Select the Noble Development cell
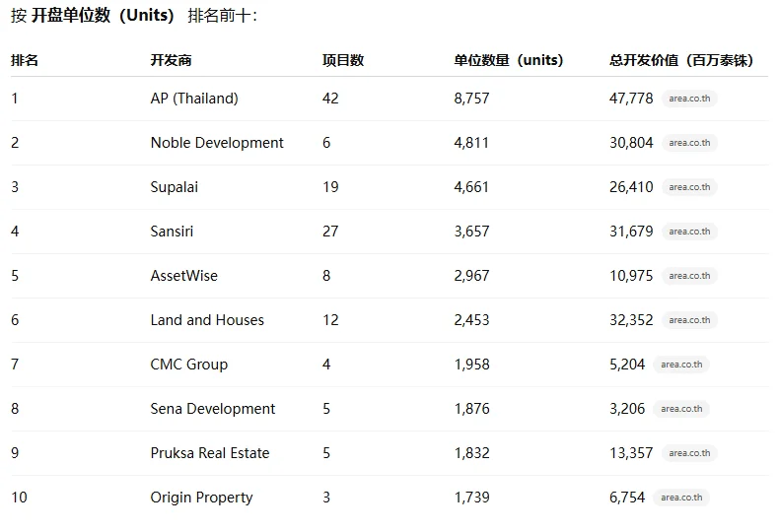This screenshot has width=779, height=532. (x=217, y=143)
